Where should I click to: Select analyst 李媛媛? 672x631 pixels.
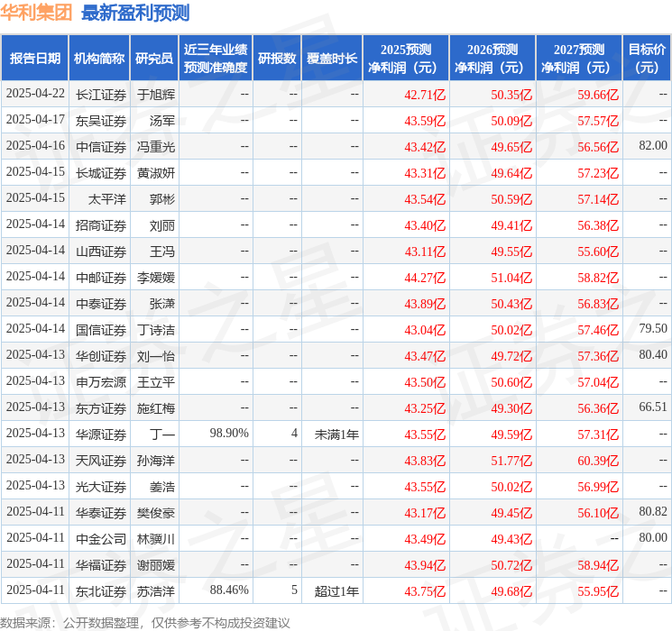(156, 278)
